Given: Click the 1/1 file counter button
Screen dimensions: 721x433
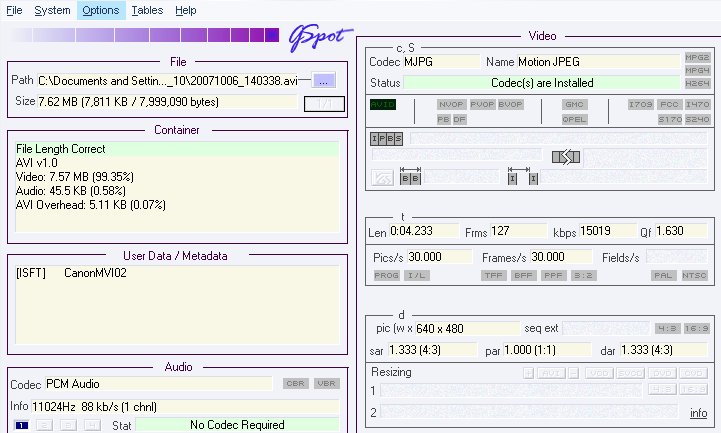Looking at the screenshot, I should 324,103.
